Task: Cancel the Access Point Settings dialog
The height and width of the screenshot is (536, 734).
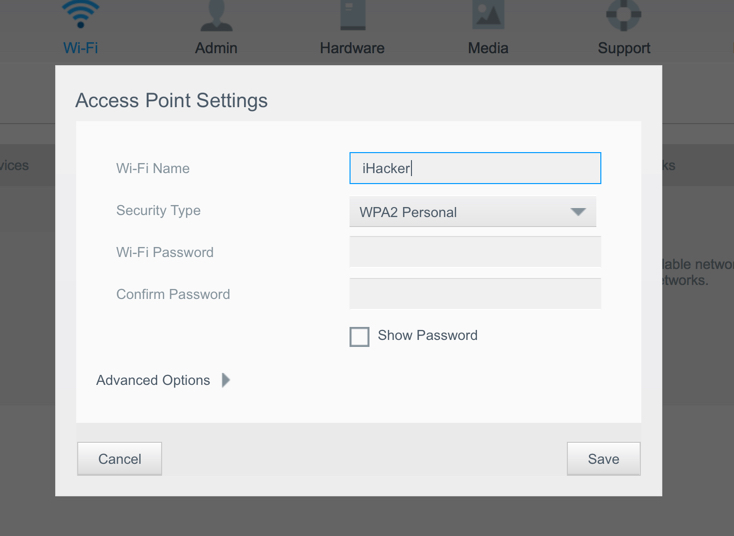Action: pos(119,459)
